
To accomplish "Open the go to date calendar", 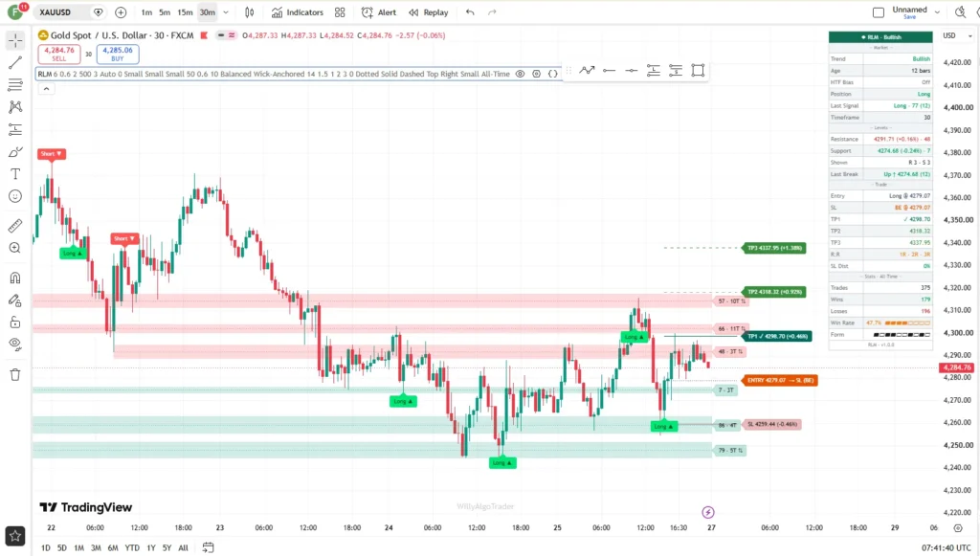I will coord(208,548).
